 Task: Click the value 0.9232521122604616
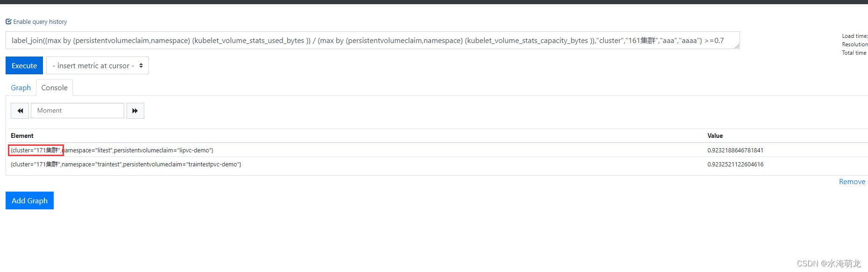click(x=735, y=164)
